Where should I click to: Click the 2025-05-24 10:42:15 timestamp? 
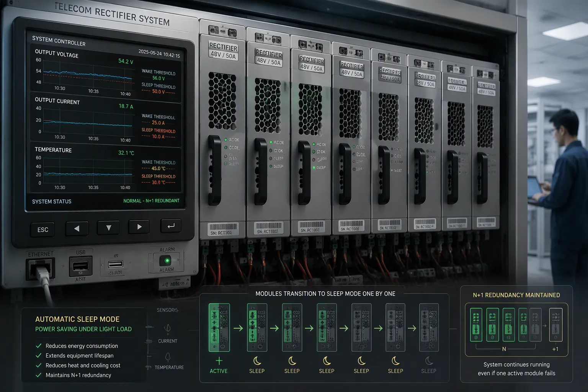point(159,54)
